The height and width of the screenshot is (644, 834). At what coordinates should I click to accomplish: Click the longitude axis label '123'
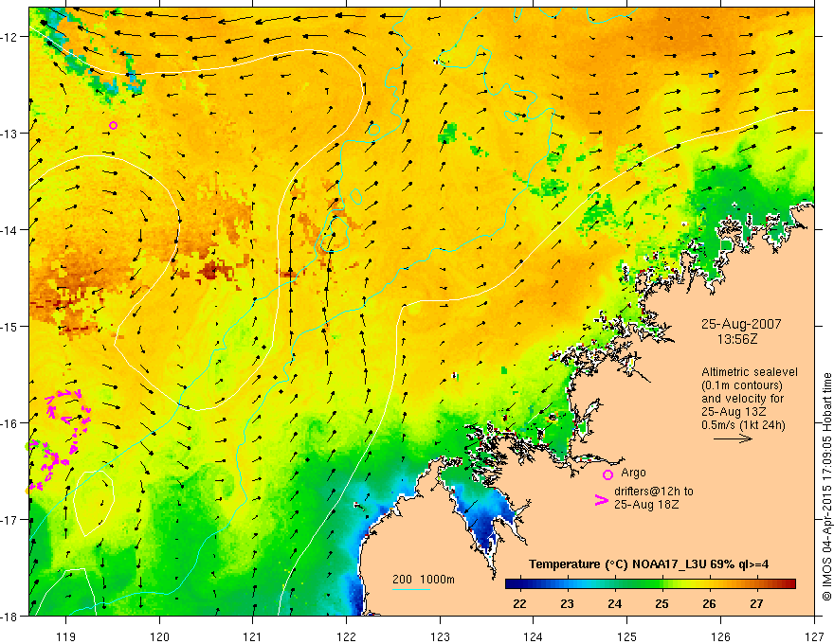coord(440,636)
